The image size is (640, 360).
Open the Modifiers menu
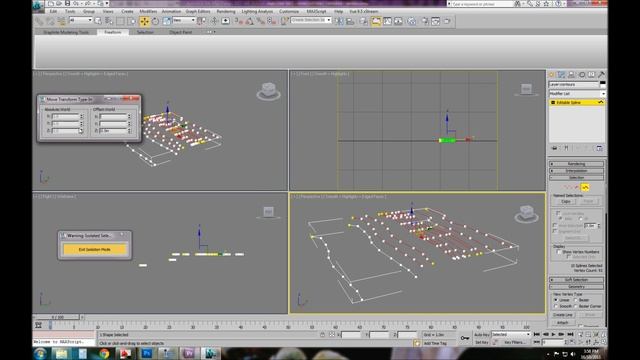click(x=148, y=11)
